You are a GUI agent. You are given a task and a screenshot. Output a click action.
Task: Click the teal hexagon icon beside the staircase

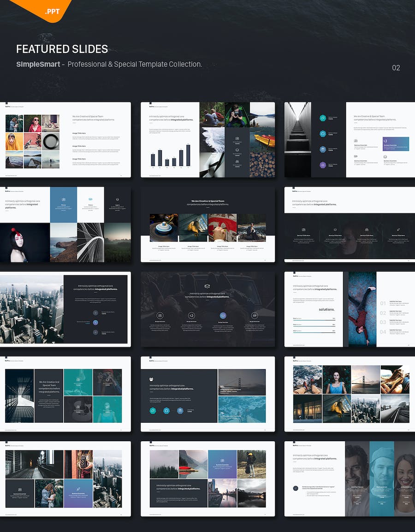coord(323,118)
